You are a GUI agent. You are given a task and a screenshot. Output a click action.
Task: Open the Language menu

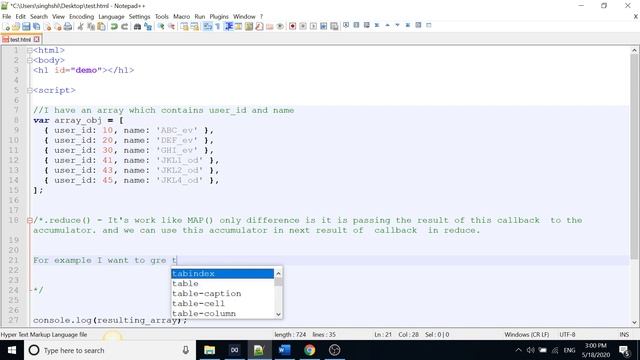coord(111,16)
